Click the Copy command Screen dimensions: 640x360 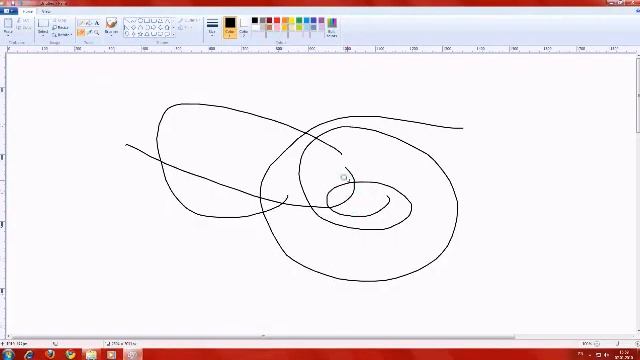(x=24, y=28)
